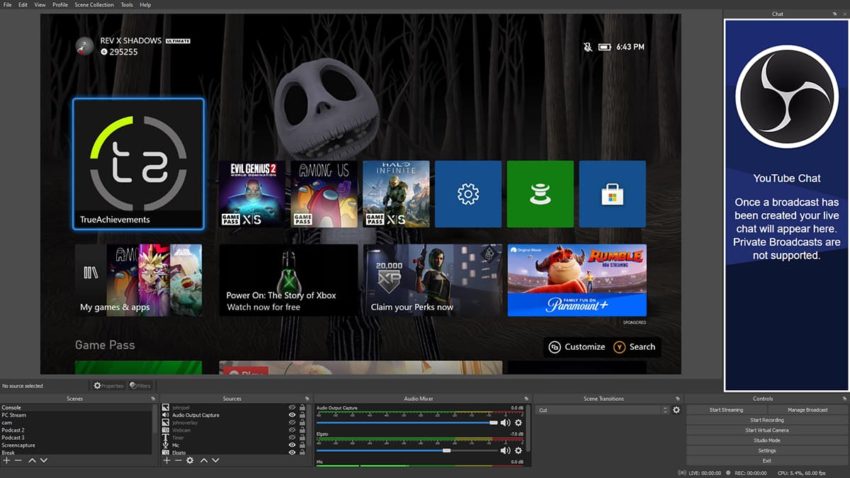Open the Profile menu
The image size is (850, 478).
click(60, 5)
